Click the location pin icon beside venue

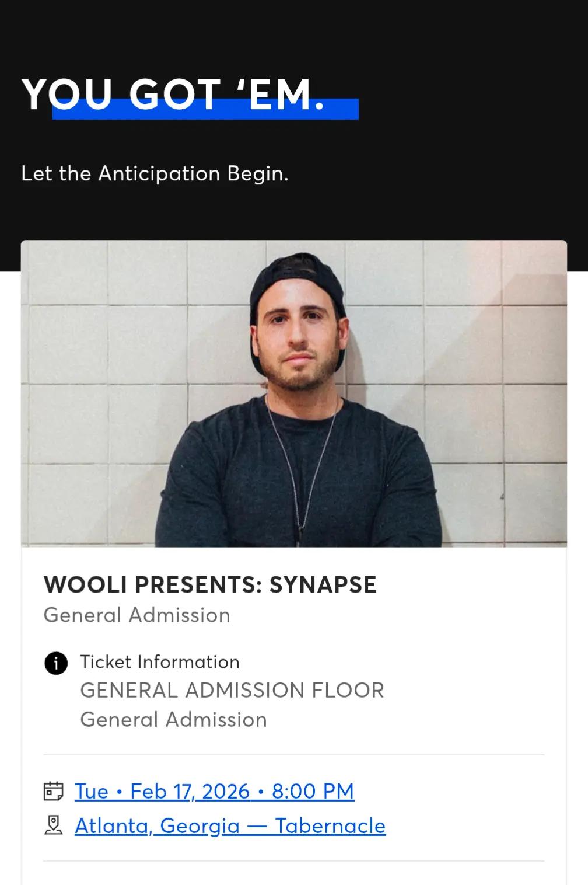tap(54, 825)
